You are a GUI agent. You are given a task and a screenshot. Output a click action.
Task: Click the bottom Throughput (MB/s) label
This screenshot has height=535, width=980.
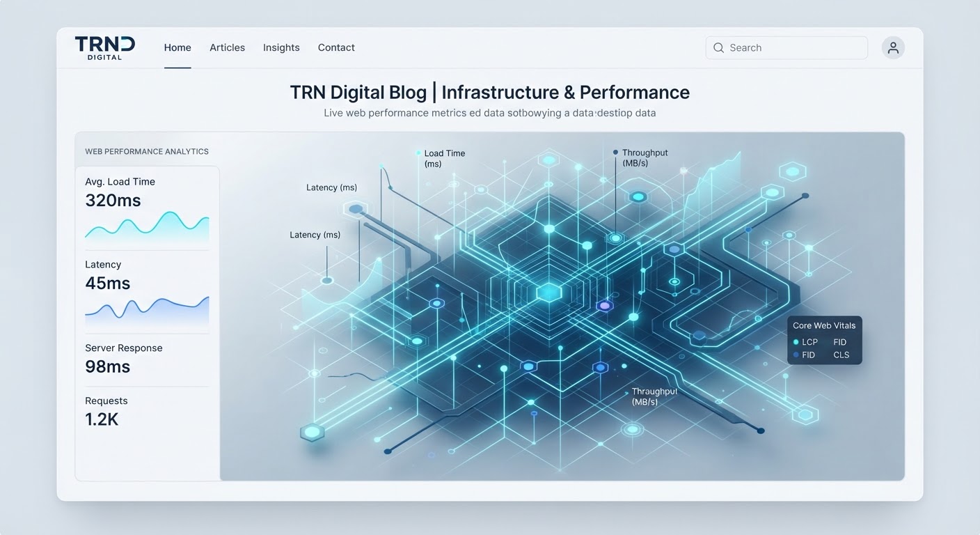[654, 396]
